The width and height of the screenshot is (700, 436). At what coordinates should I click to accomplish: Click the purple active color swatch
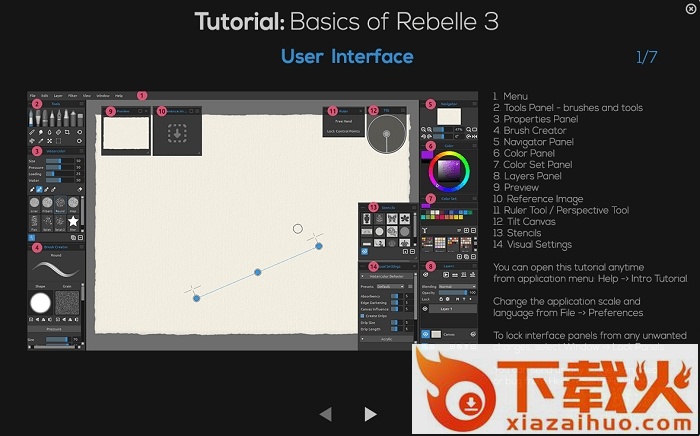point(427,154)
